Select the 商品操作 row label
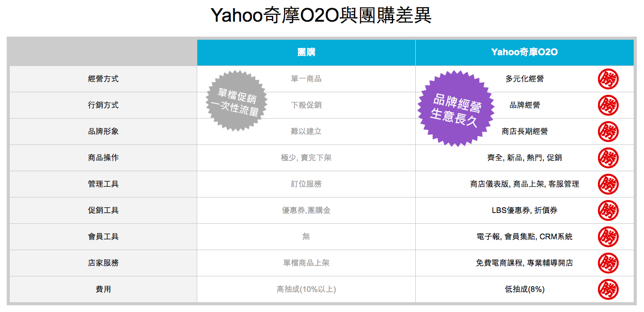 (x=103, y=158)
